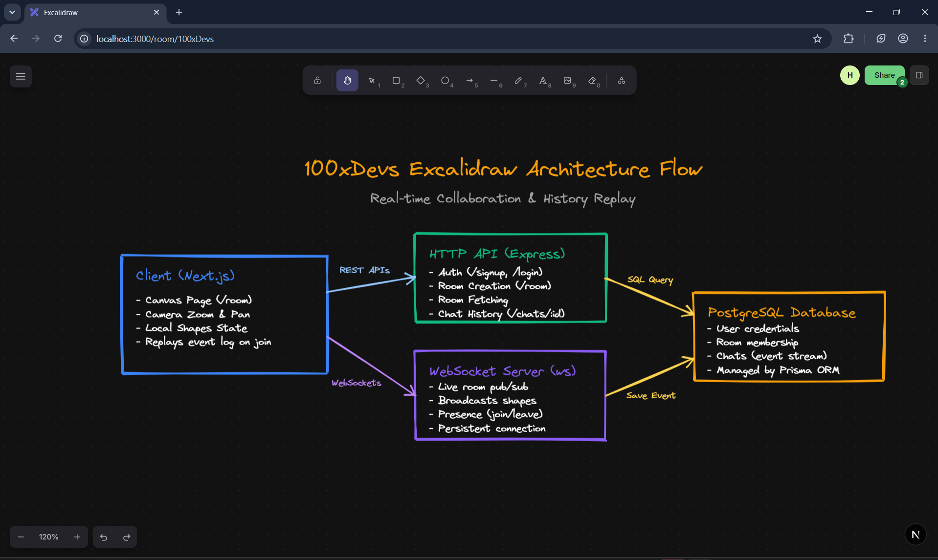
Task: Click the 'Chat History (/chats/:id)' line
Action: pos(497,314)
